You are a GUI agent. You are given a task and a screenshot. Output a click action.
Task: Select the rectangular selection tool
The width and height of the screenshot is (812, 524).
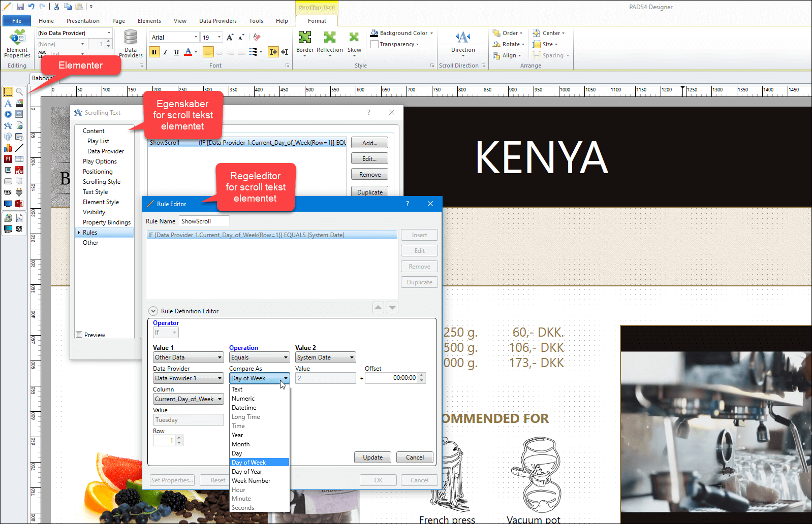click(8, 92)
